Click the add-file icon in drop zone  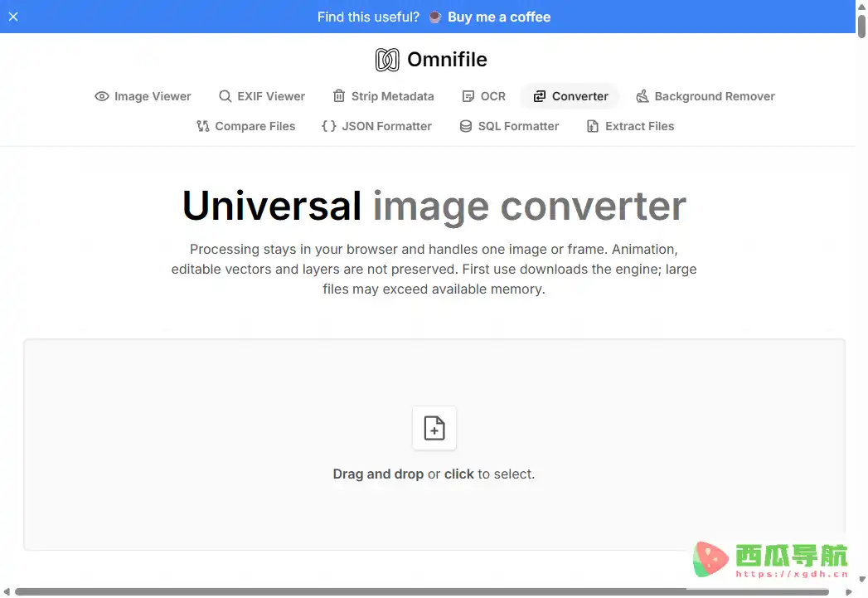pyautogui.click(x=434, y=428)
